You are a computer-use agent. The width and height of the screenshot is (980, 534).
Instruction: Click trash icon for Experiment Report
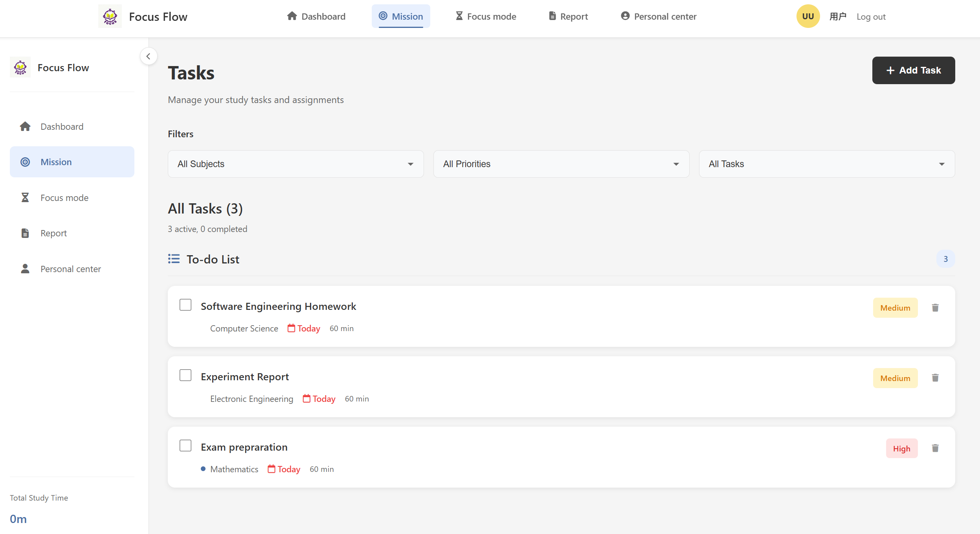point(935,378)
